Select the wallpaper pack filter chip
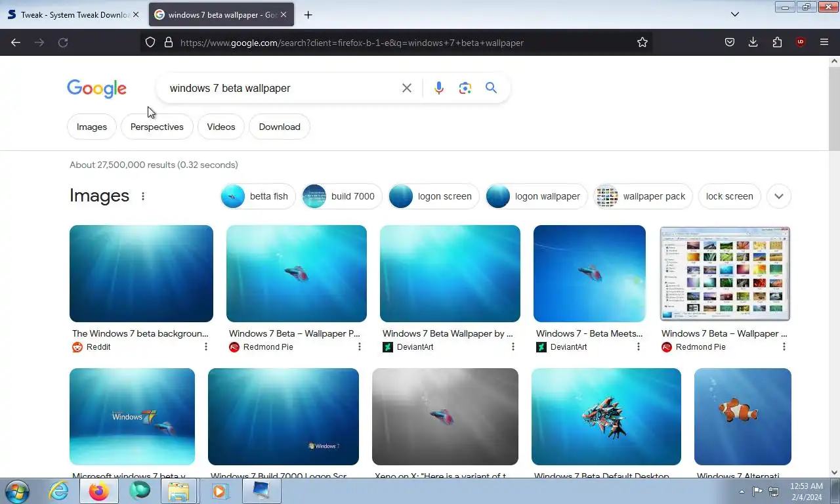840x504 pixels. click(643, 196)
